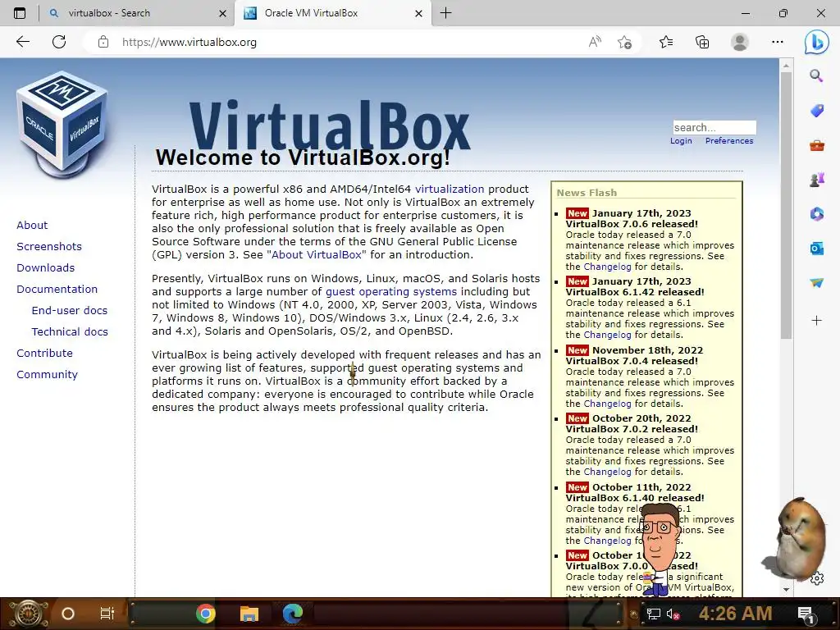Open the browser profile avatar
The image size is (840, 630).
pos(740,42)
